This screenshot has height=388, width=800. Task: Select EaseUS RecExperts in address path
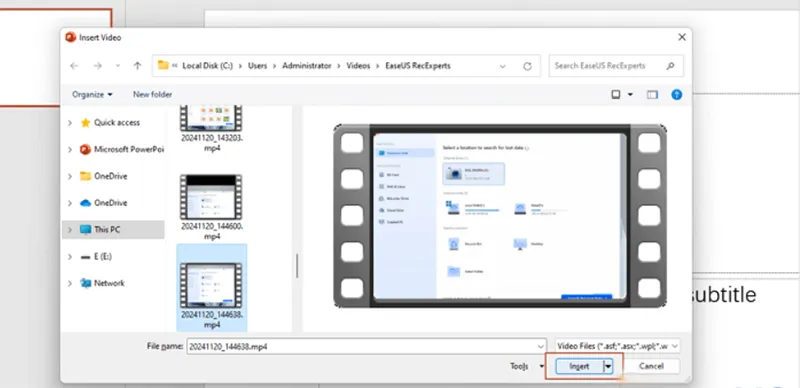tap(418, 66)
